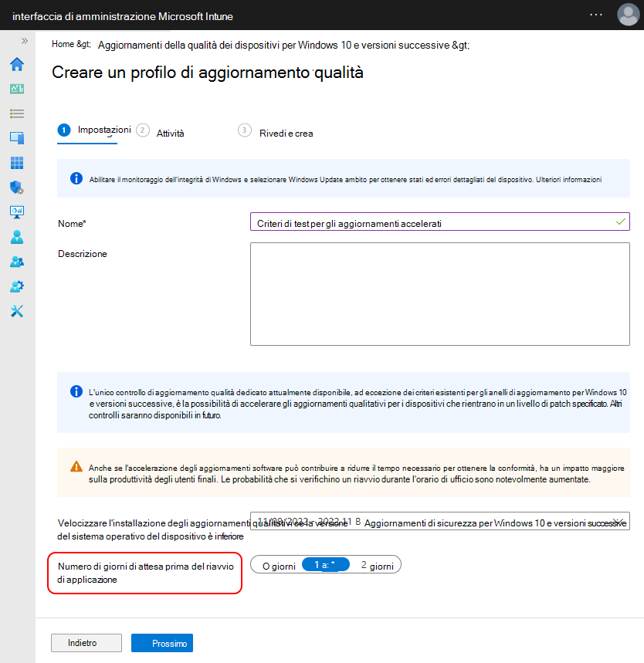Click the Creare un profilo page title

[208, 73]
